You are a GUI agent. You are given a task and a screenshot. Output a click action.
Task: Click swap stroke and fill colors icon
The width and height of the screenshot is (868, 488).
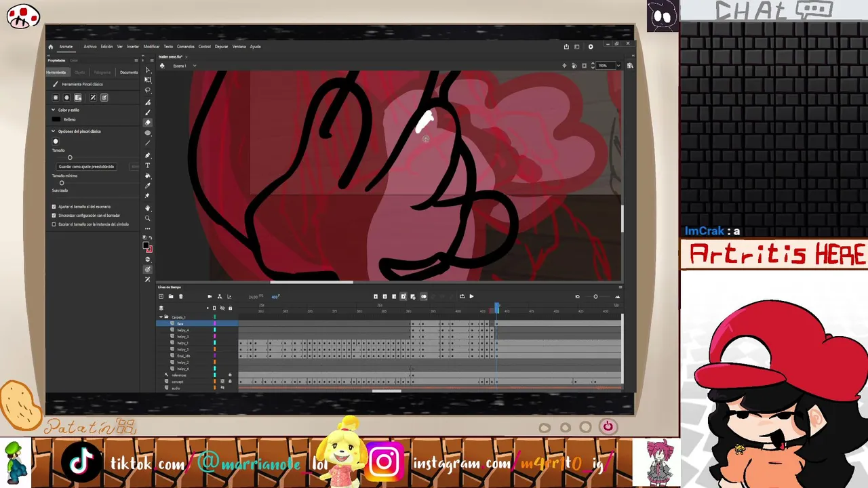[151, 238]
